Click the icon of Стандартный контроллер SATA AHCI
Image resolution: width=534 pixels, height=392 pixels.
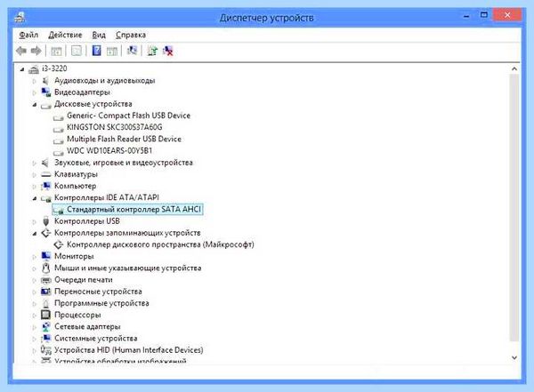[x=58, y=210]
